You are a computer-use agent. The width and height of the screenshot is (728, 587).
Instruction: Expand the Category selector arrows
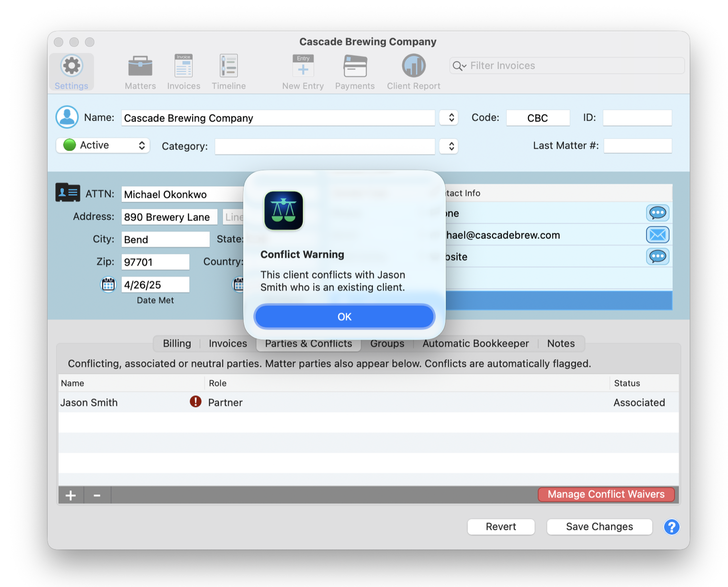click(449, 146)
